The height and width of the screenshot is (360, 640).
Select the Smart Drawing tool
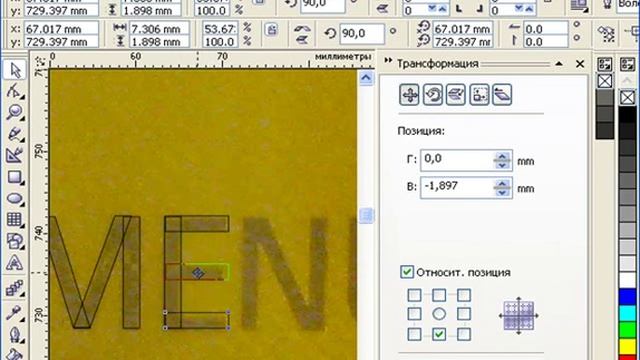(15, 156)
